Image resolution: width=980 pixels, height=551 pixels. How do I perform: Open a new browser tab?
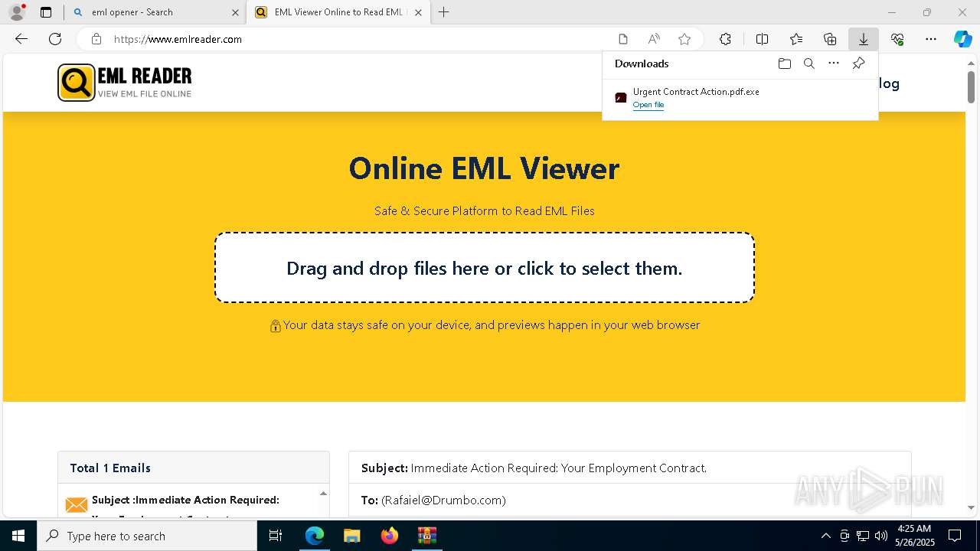[x=443, y=12]
